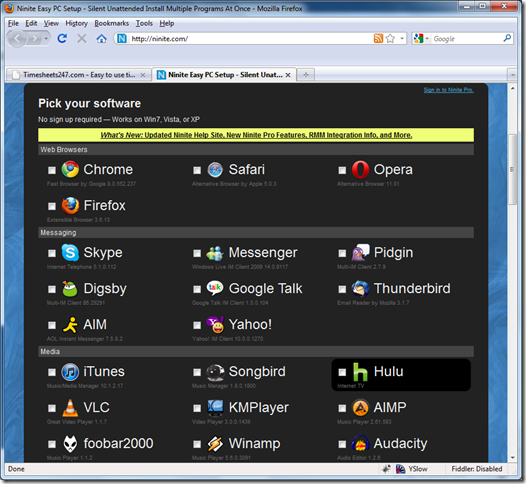Click the RSS feed icon in address bar

pos(378,39)
